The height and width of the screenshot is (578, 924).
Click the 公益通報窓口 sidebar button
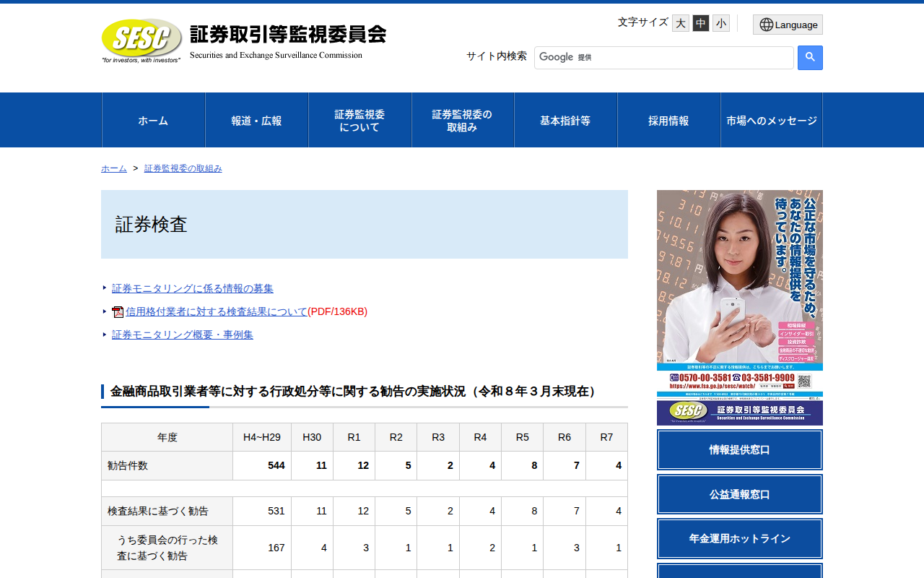(740, 494)
